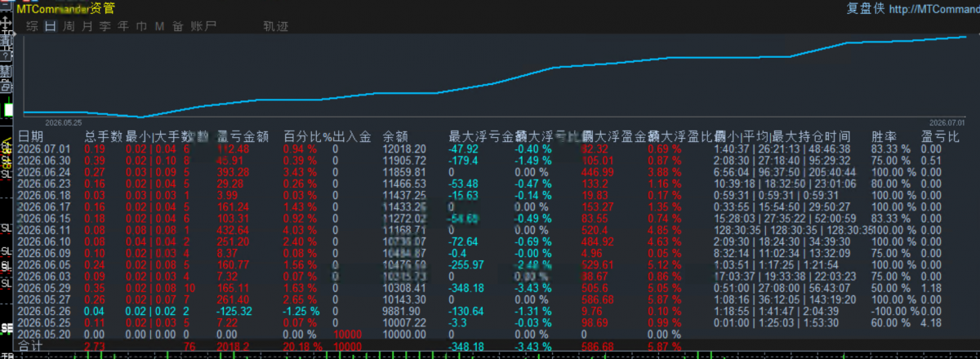
Task: Select the 2026.05.29 row date
Action: 43,289
